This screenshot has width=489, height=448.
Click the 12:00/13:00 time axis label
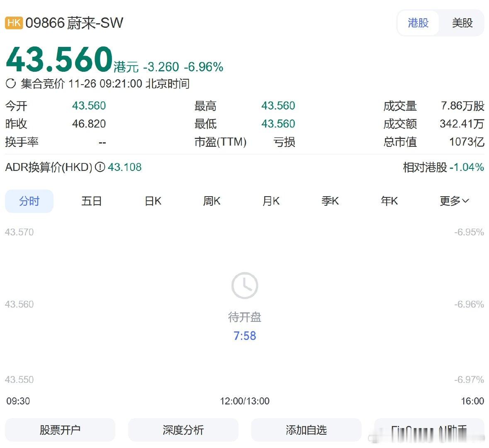pyautogui.click(x=245, y=401)
